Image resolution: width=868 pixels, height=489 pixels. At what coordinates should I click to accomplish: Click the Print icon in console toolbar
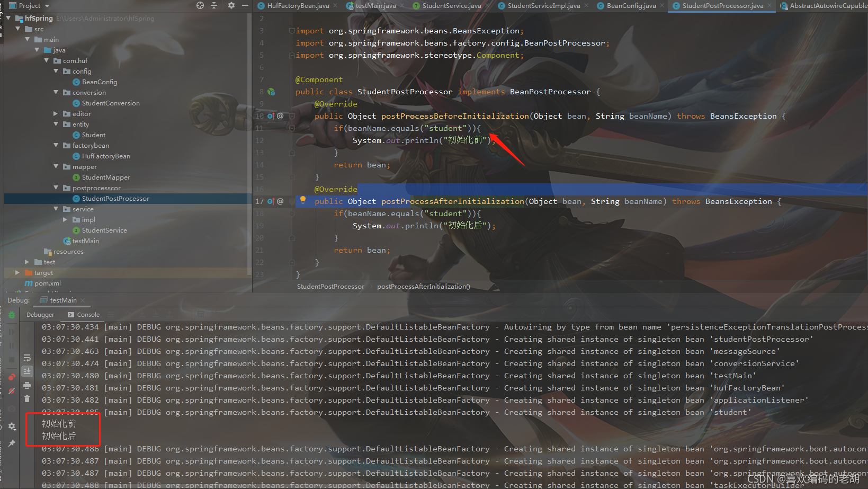coord(27,385)
